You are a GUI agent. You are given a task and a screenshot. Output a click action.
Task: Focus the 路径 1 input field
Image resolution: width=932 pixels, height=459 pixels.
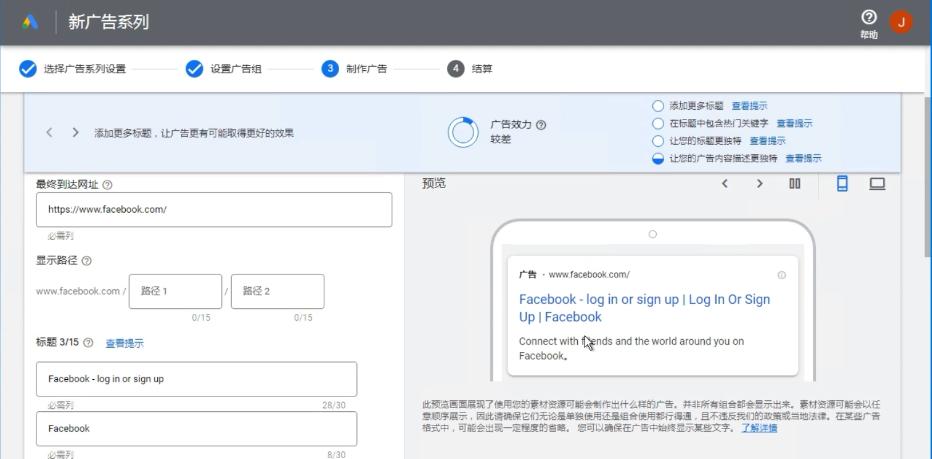[175, 291]
